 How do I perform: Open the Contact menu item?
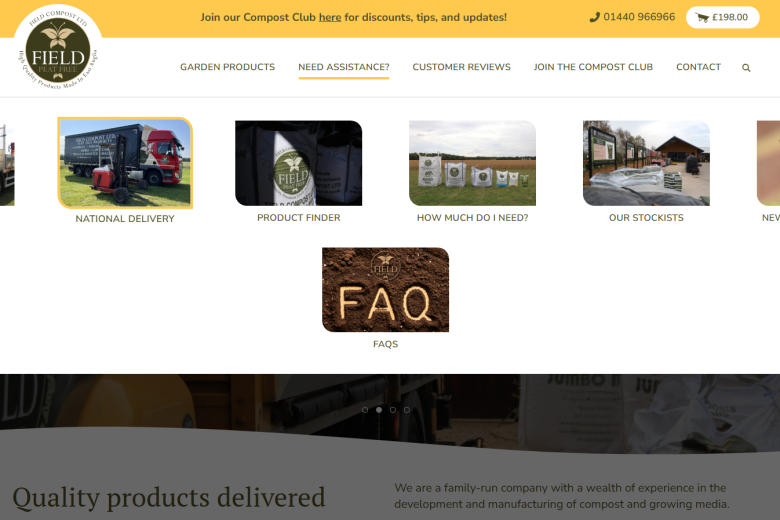click(698, 67)
